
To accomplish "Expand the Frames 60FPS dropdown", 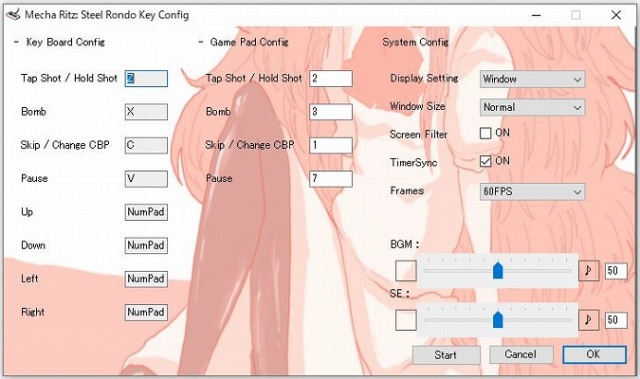I will 532,191.
